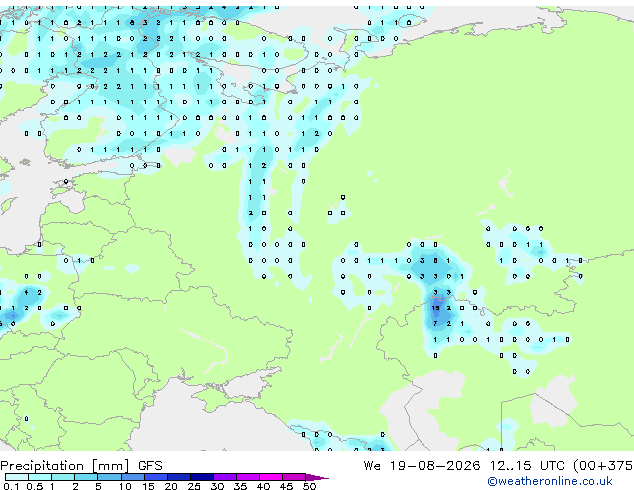Screen dimensions: 634x490
Task: Click the 40–45 mm magenta legend box
Action: tap(271, 477)
